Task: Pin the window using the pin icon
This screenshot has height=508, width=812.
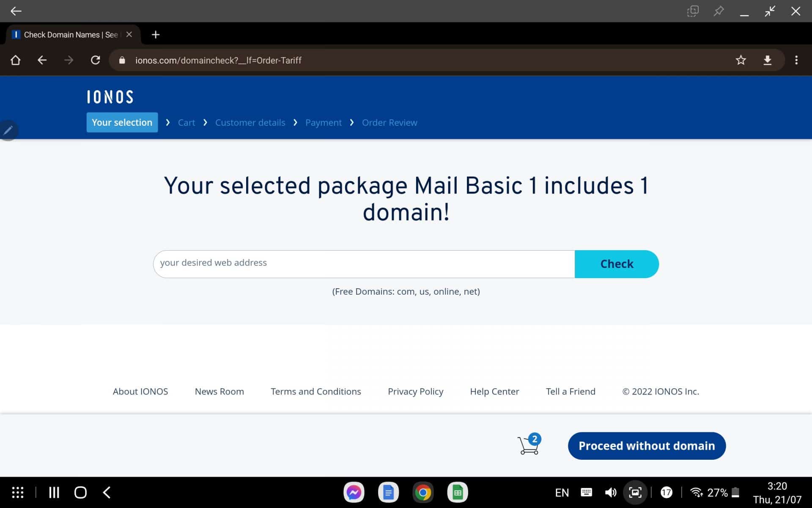Action: pyautogui.click(x=719, y=11)
